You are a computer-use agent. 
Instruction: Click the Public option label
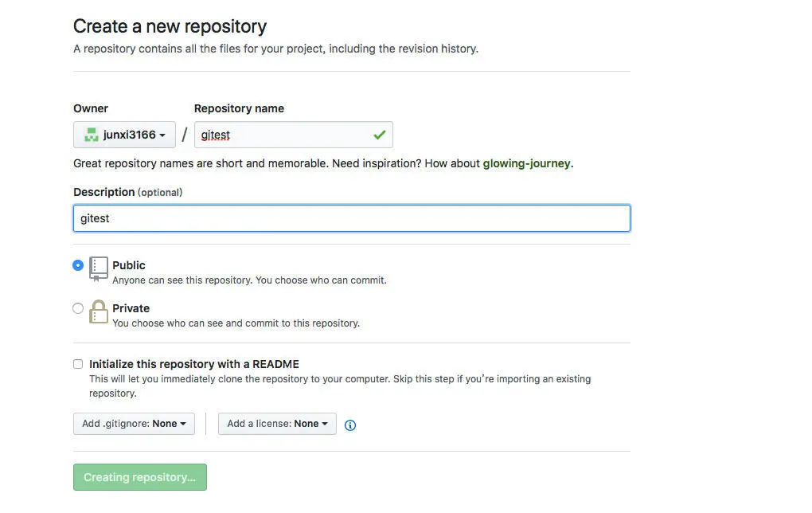[129, 265]
